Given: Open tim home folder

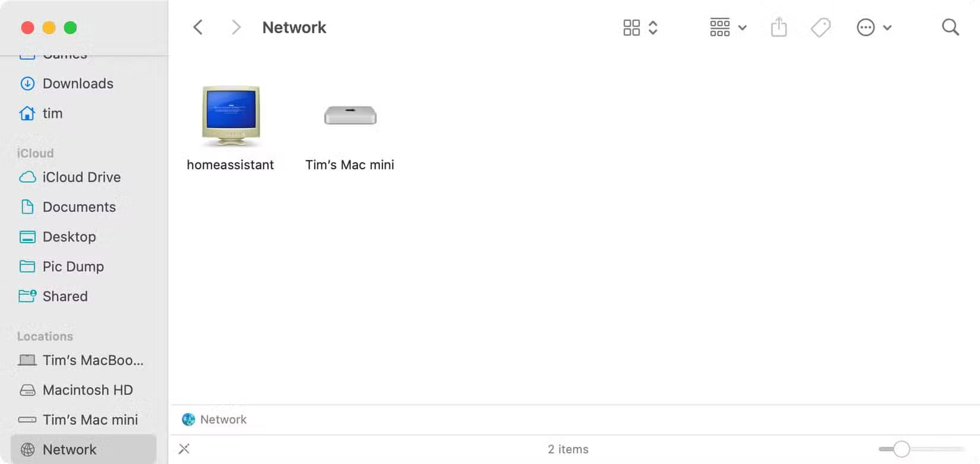Looking at the screenshot, I should [52, 113].
